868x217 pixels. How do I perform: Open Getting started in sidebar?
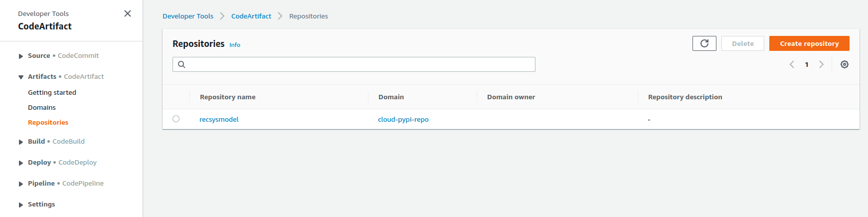(52, 92)
